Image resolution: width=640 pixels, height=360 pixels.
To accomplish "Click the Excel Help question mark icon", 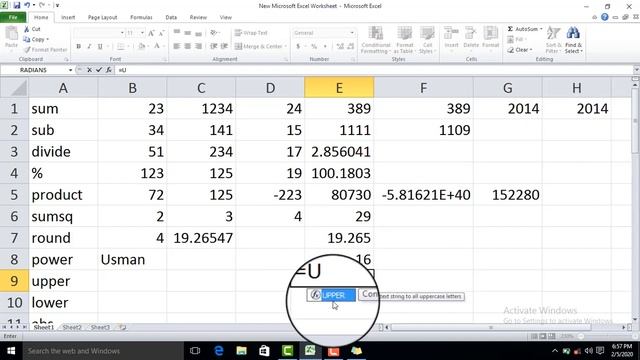I will 604,17.
